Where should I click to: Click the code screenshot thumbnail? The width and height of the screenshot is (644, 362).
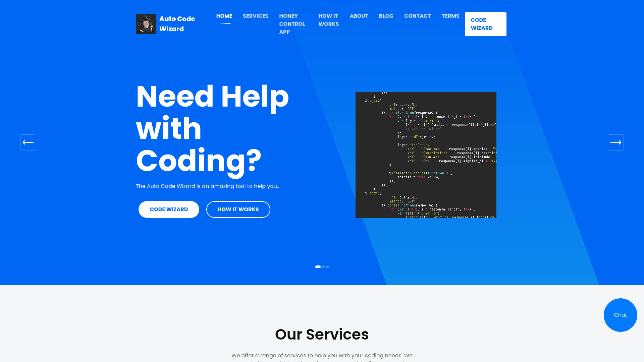tap(426, 155)
